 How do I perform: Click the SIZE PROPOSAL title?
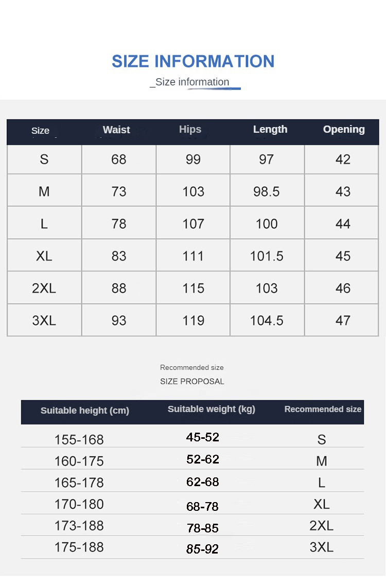pyautogui.click(x=192, y=381)
